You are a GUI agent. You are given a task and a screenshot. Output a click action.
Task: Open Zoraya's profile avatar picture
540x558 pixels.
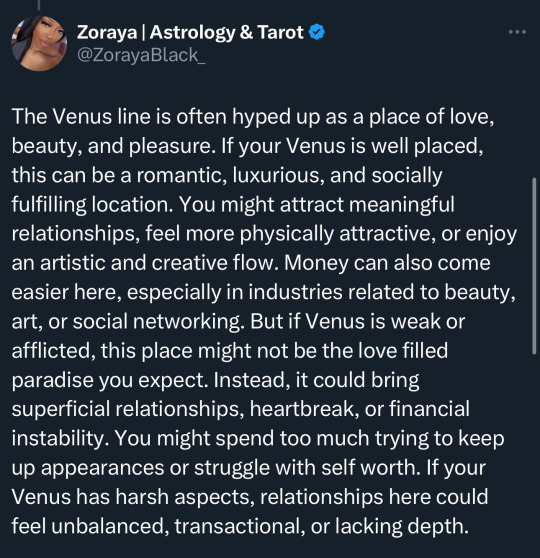[x=39, y=43]
